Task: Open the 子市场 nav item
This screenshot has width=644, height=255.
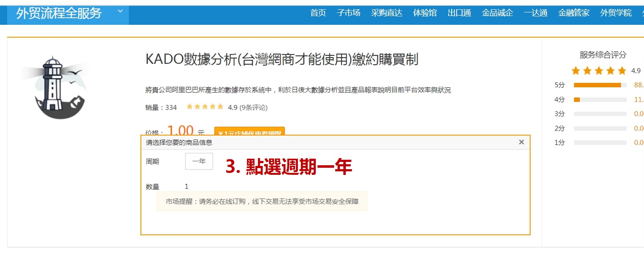Action: tap(348, 13)
